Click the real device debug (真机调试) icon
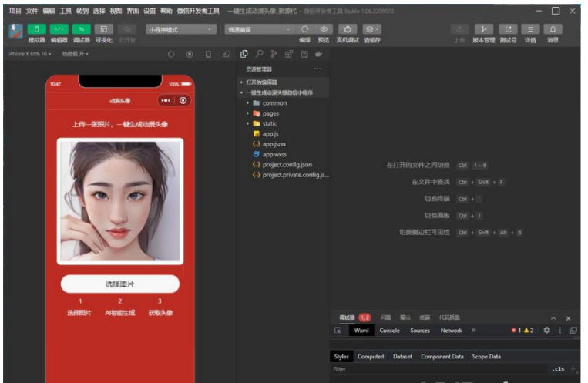This screenshot has height=383, width=588. pyautogui.click(x=348, y=29)
